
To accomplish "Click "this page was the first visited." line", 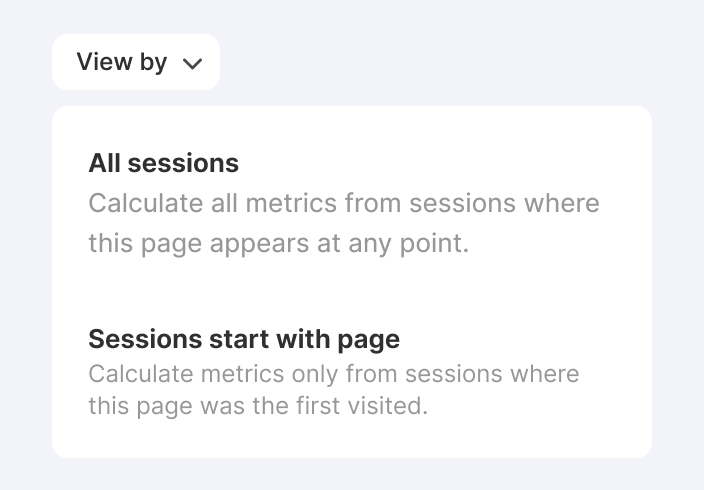I will [x=258, y=407].
